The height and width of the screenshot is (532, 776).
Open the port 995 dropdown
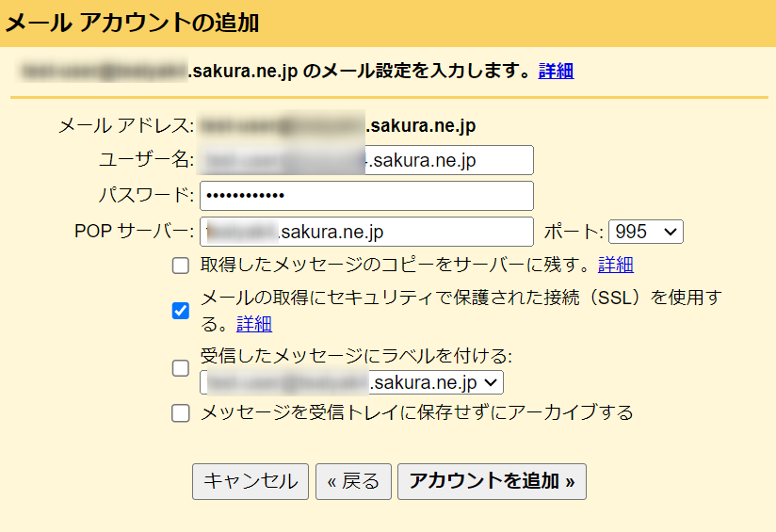pyautogui.click(x=646, y=232)
